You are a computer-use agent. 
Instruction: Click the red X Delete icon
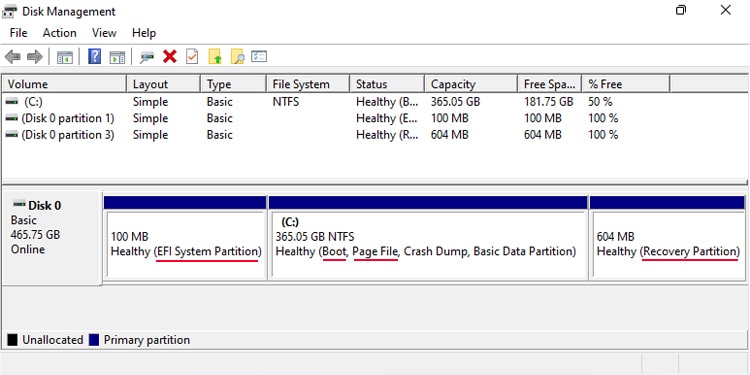click(170, 56)
